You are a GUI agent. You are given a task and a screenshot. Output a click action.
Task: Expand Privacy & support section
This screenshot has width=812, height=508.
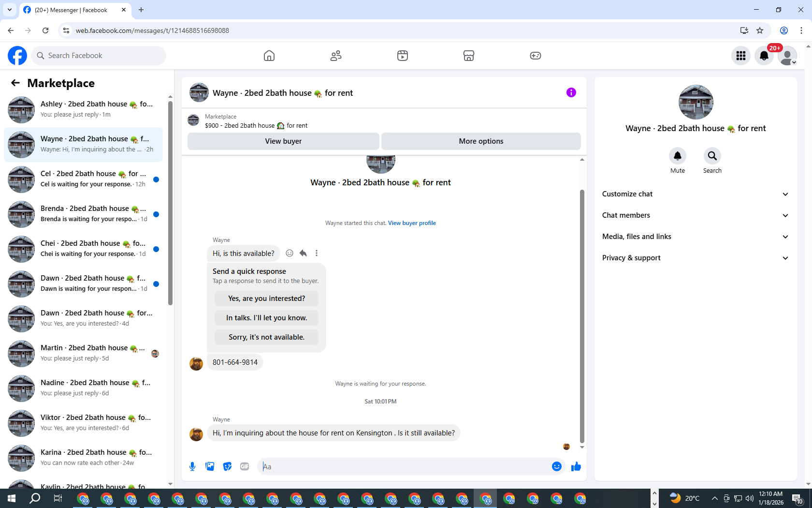pyautogui.click(x=696, y=258)
